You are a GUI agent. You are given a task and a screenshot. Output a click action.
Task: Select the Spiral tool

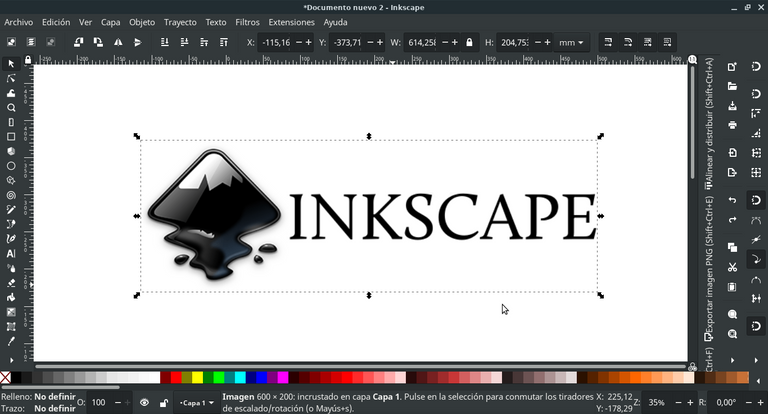click(x=11, y=195)
